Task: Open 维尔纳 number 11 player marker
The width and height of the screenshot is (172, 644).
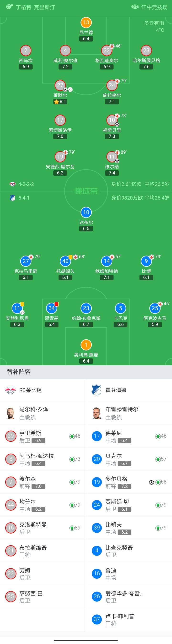Action: click(x=112, y=157)
